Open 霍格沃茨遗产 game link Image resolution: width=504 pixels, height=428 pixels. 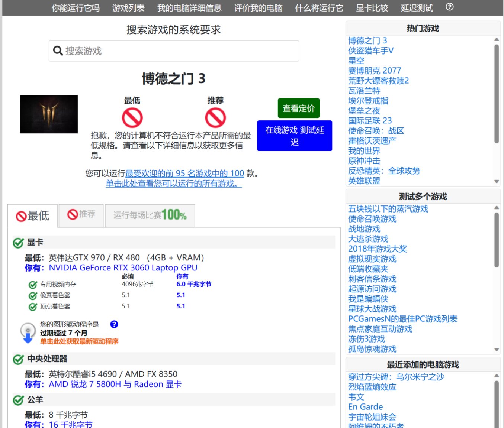pyautogui.click(x=372, y=141)
